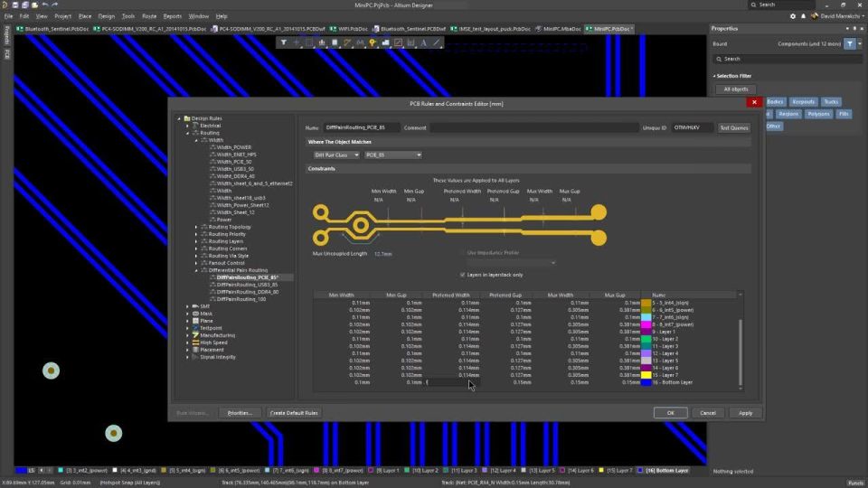Expand the Manufacturing rules category

188,335
